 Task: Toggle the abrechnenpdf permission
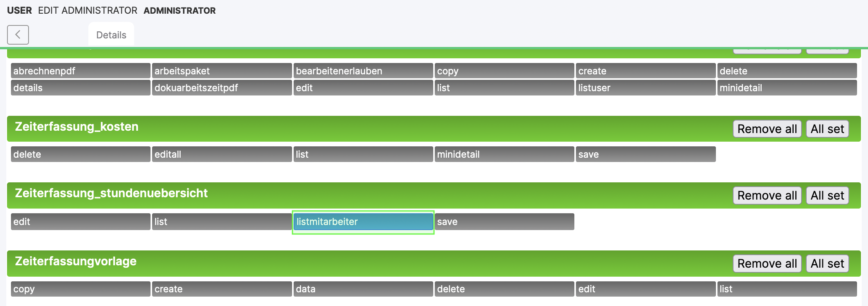coord(80,71)
